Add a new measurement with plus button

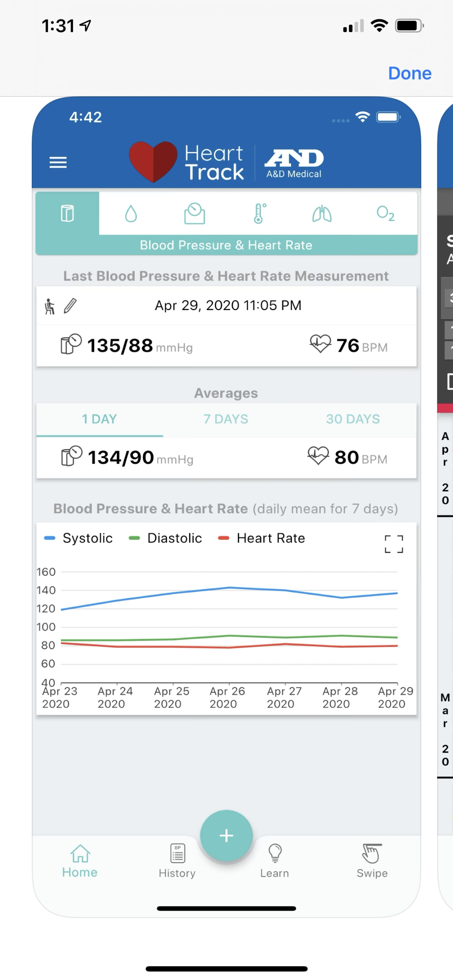click(x=226, y=835)
